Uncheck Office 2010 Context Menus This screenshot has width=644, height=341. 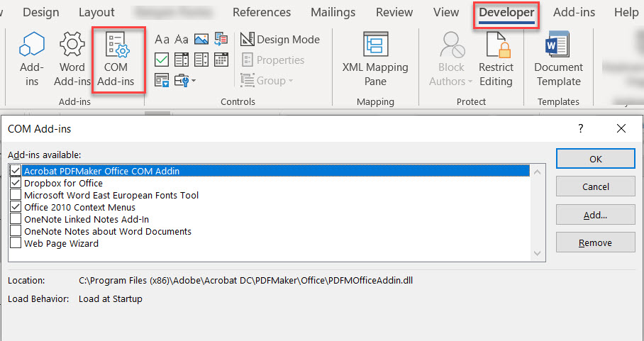16,206
